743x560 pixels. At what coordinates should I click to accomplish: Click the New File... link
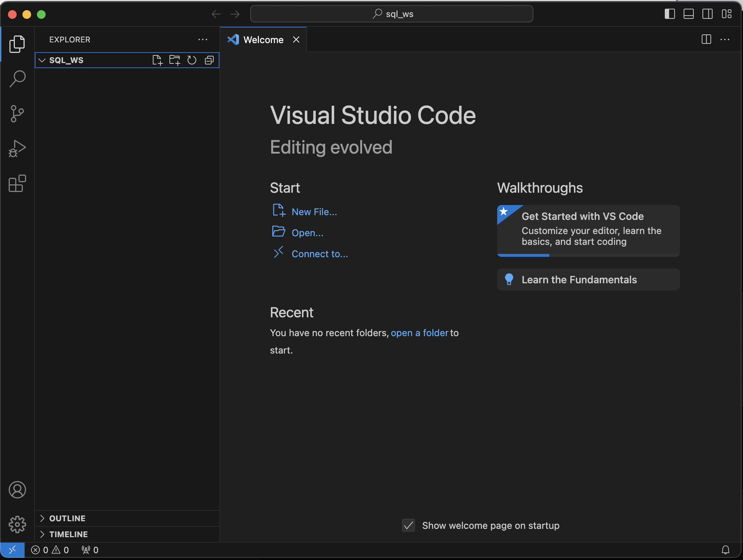(x=314, y=212)
